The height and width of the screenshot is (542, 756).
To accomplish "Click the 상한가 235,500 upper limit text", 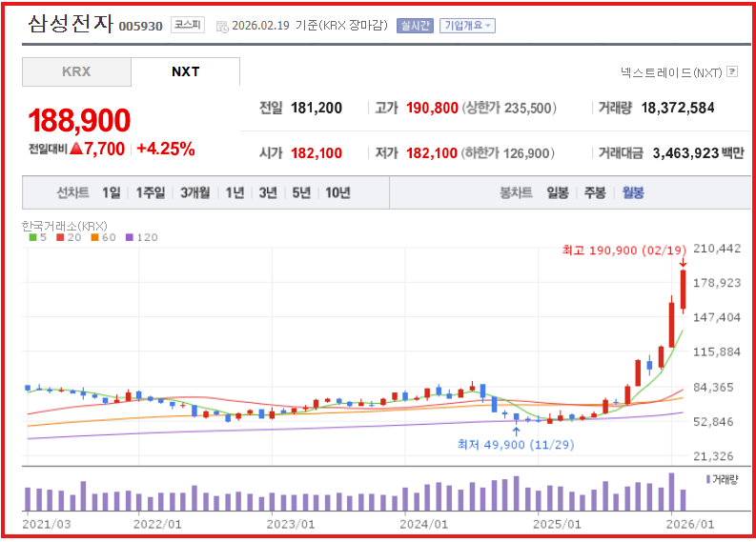I will pyautogui.click(x=509, y=108).
